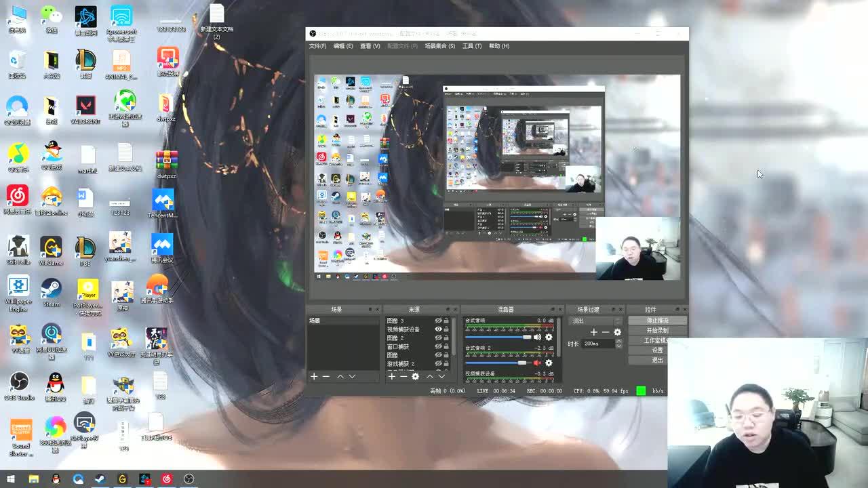Open the 场景集合(S) menu in OBS
The width and height of the screenshot is (868, 488).
(439, 46)
